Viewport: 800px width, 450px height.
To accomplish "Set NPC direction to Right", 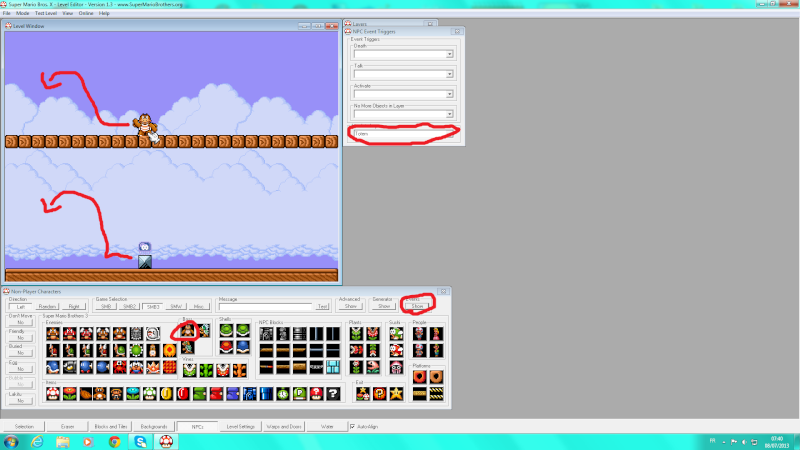I will point(74,307).
